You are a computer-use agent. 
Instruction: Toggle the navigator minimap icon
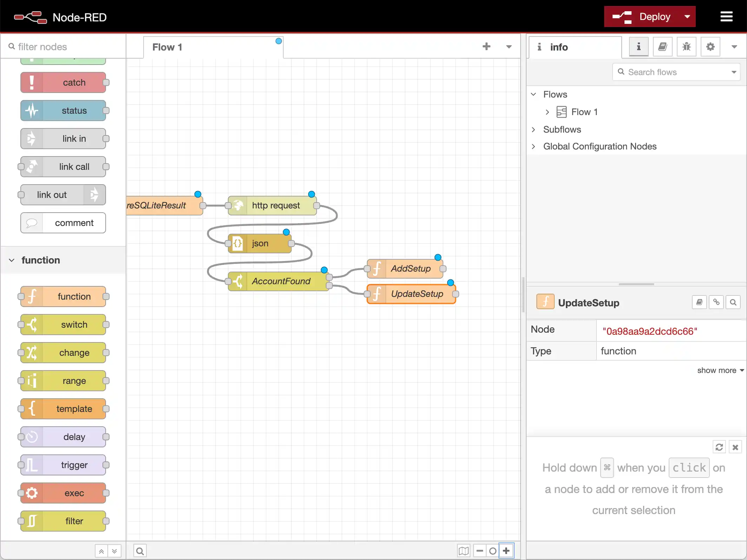tap(463, 551)
